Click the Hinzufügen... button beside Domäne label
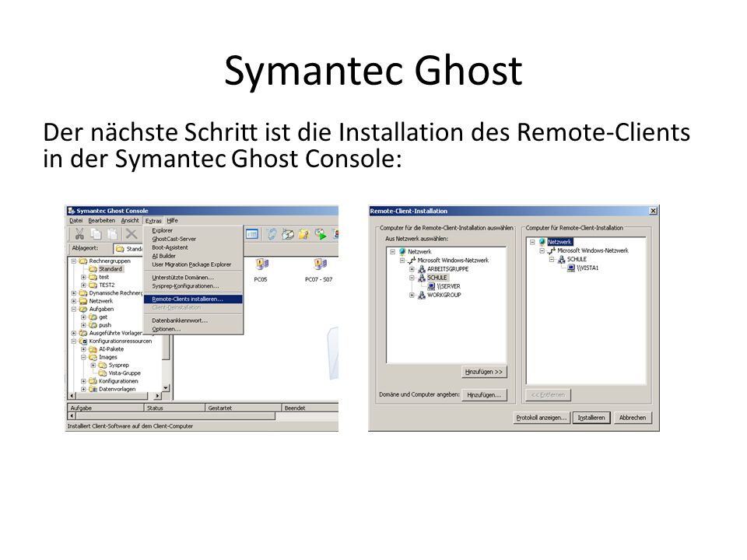Viewport: 747px width, 560px height. [x=484, y=395]
